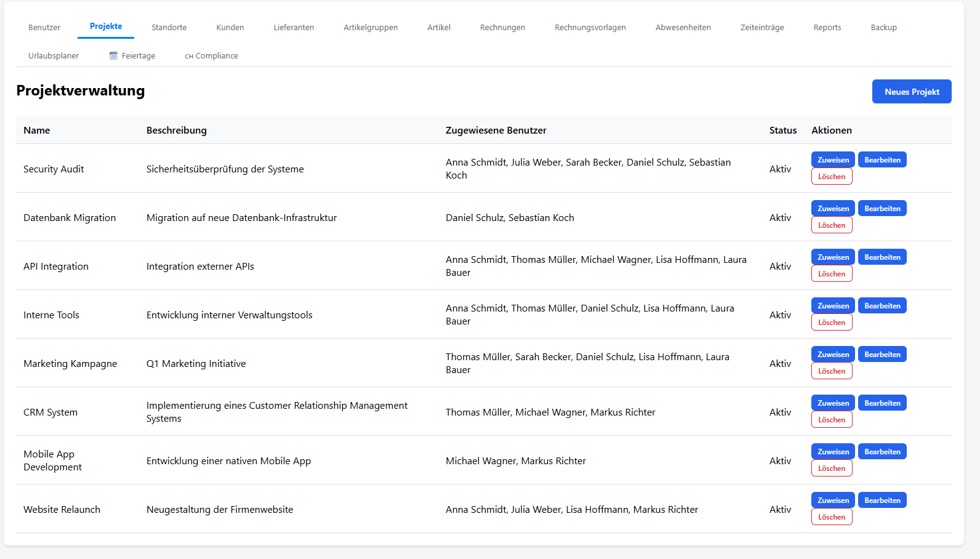Image resolution: width=980 pixels, height=559 pixels.
Task: Switch to Artikelgruppen tab
Action: (371, 27)
